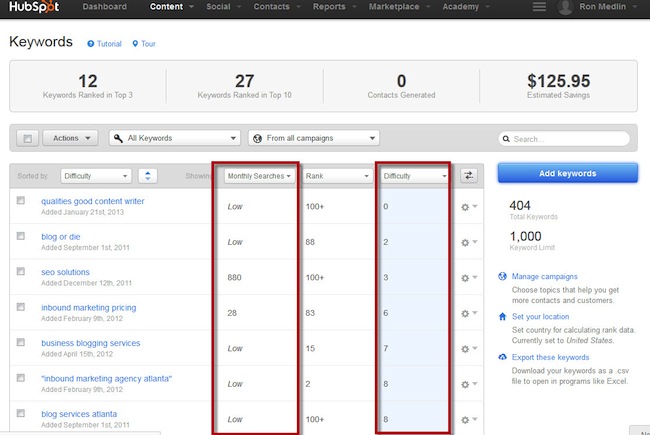
Task: Click Ron Medlin's profile avatar
Action: point(565,7)
